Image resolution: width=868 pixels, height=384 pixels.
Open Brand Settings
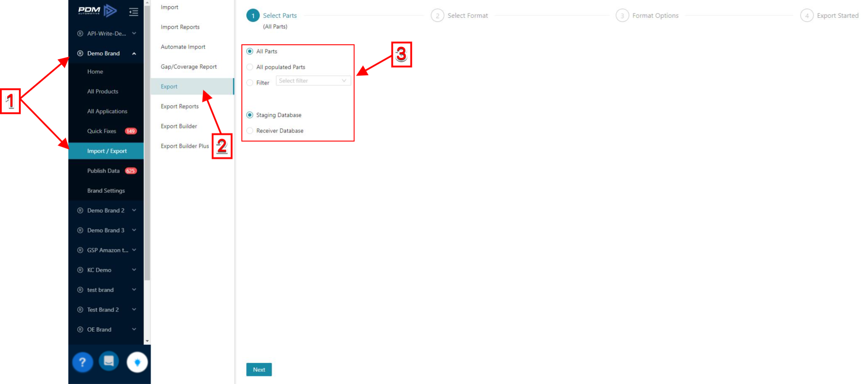pyautogui.click(x=106, y=191)
